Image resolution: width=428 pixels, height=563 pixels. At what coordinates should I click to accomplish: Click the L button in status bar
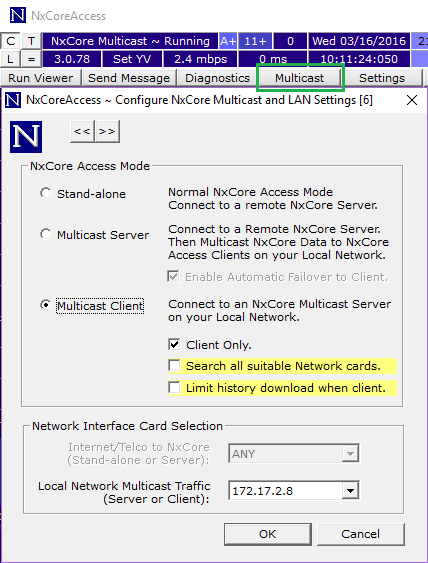click(x=10, y=59)
